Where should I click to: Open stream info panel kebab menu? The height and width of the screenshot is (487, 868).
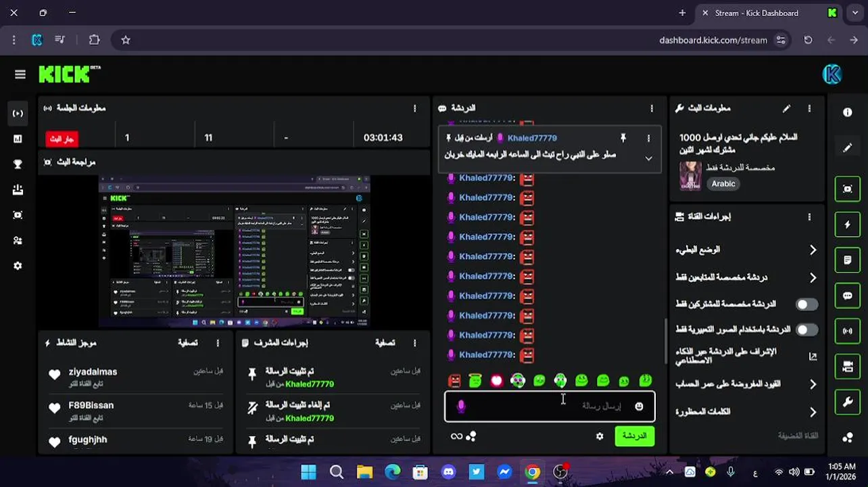(x=809, y=108)
